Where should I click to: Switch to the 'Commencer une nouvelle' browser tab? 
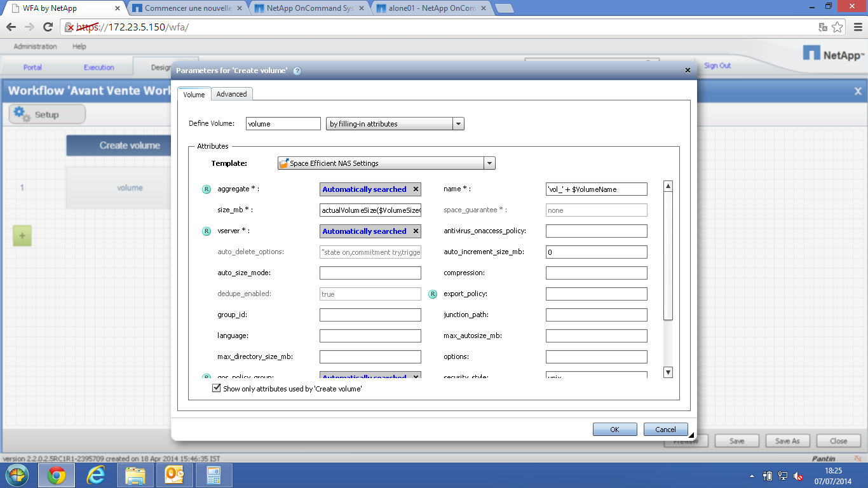click(x=187, y=8)
